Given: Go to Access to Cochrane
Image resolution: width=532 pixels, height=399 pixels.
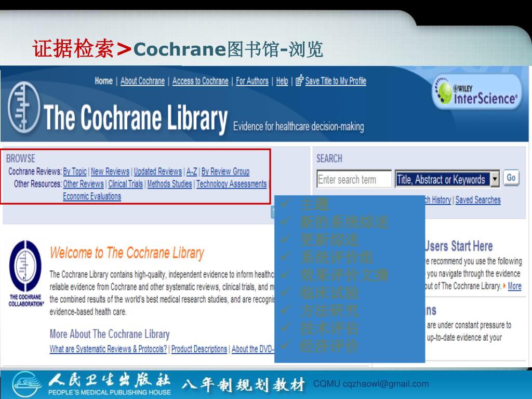Looking at the screenshot, I should 200,81.
